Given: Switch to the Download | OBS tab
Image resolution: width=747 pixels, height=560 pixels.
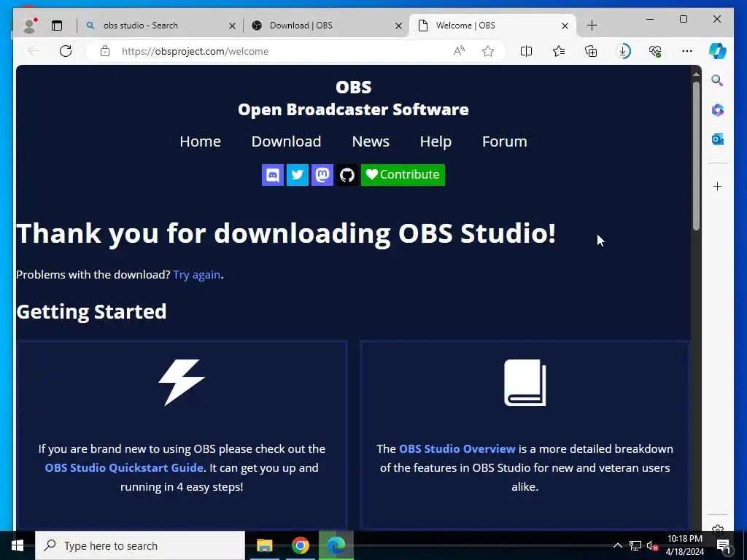Looking at the screenshot, I should (326, 26).
